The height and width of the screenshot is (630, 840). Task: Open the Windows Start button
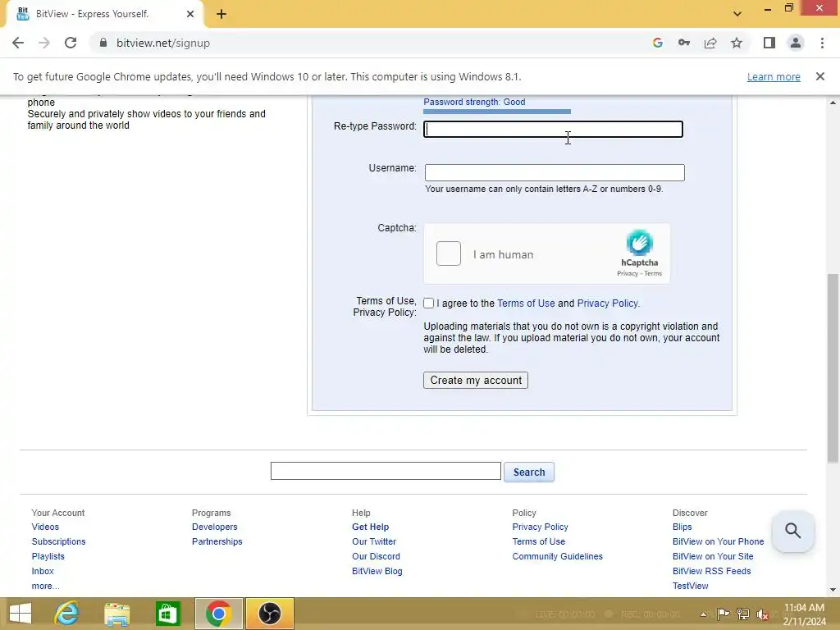click(x=21, y=614)
